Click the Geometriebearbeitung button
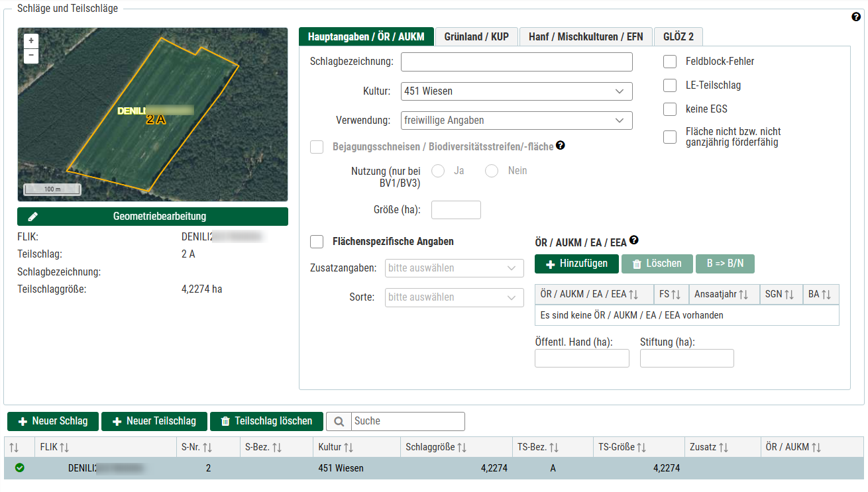The height and width of the screenshot is (492, 868). click(x=152, y=217)
